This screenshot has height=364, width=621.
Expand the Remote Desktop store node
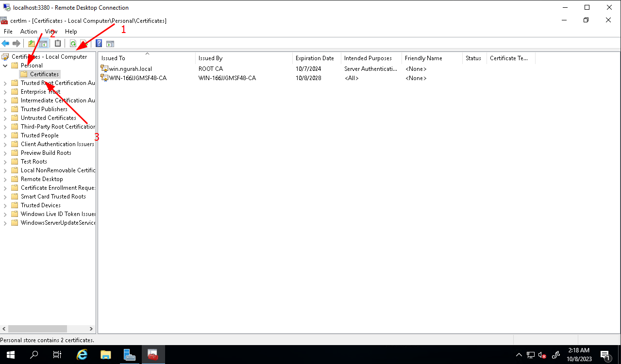(5, 179)
